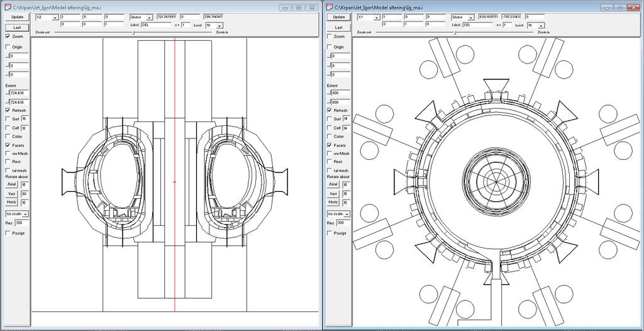Enable Cell checkbox in left window
This screenshot has width=644, height=331.
point(8,128)
